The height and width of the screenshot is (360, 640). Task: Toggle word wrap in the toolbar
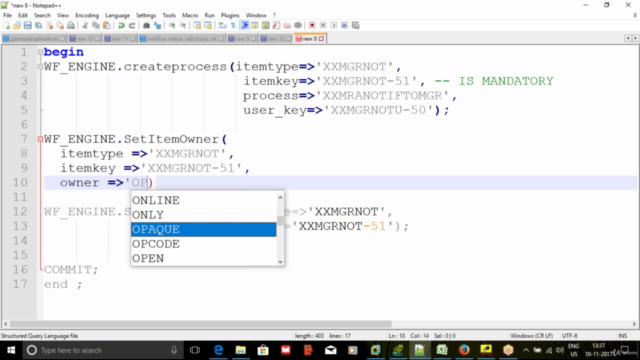tap(222, 25)
